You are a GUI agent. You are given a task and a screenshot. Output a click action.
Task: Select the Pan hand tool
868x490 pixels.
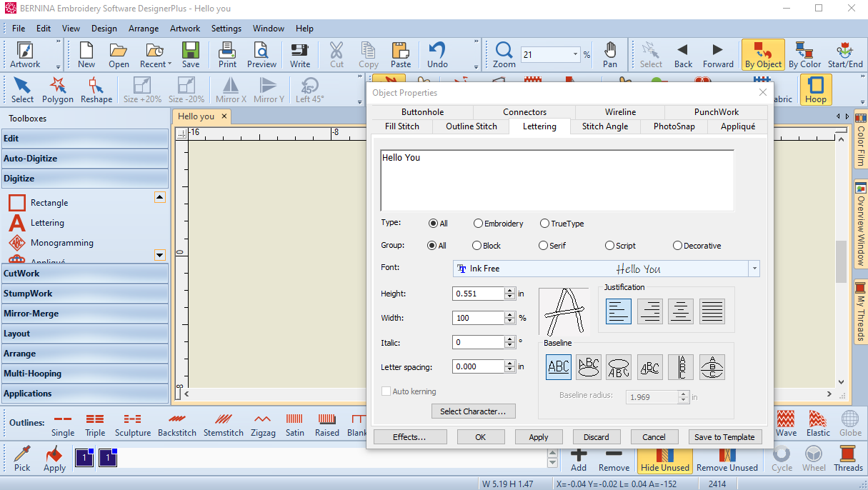click(609, 55)
